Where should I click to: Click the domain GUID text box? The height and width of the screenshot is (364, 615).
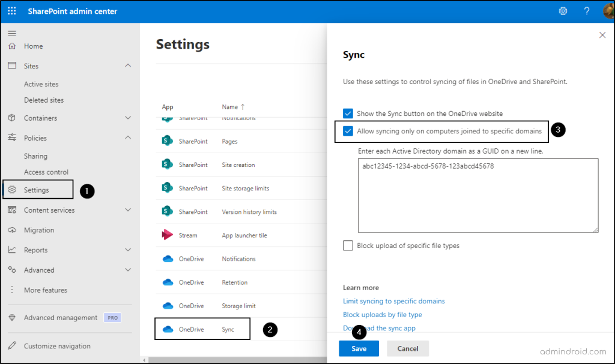click(477, 195)
